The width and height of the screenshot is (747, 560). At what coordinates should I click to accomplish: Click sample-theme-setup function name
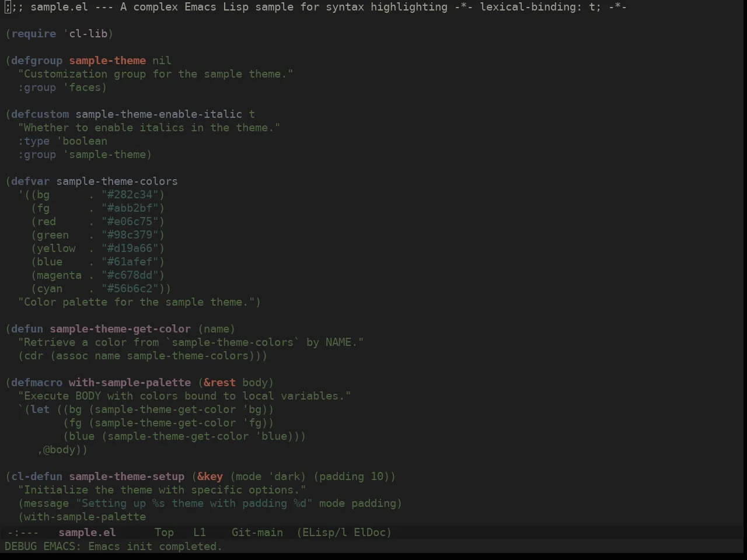[x=127, y=477]
